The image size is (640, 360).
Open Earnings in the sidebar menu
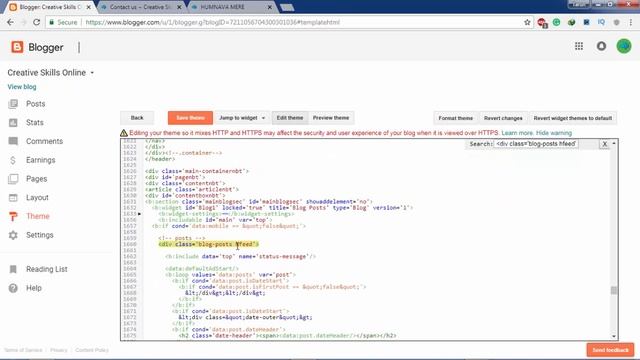tap(40, 160)
